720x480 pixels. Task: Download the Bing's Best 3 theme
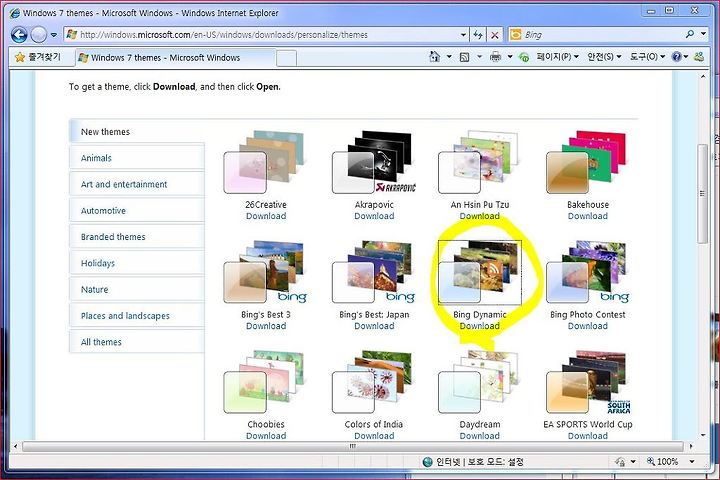tap(266, 326)
